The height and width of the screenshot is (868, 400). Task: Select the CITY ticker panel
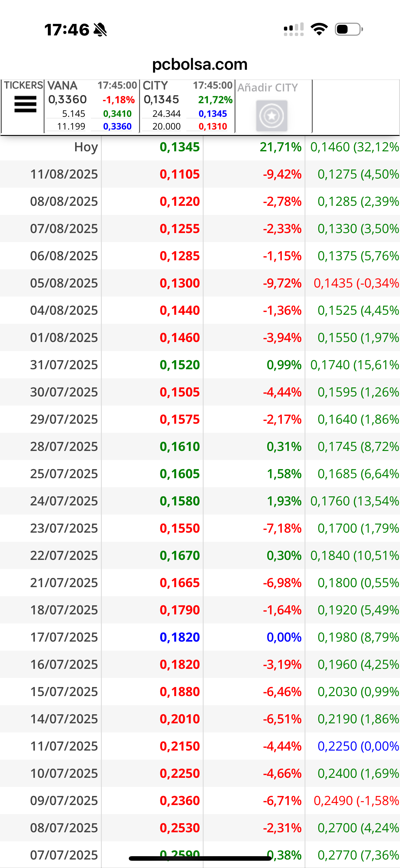coord(187,107)
